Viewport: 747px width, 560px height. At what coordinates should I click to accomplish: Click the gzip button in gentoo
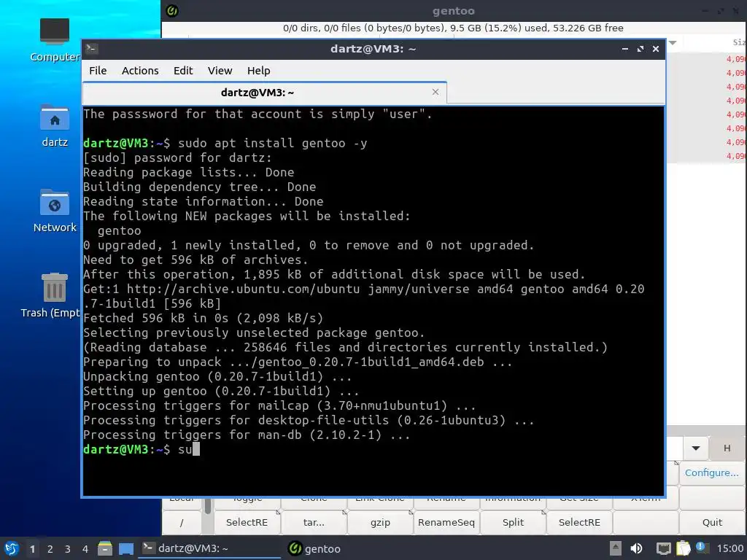(x=380, y=522)
